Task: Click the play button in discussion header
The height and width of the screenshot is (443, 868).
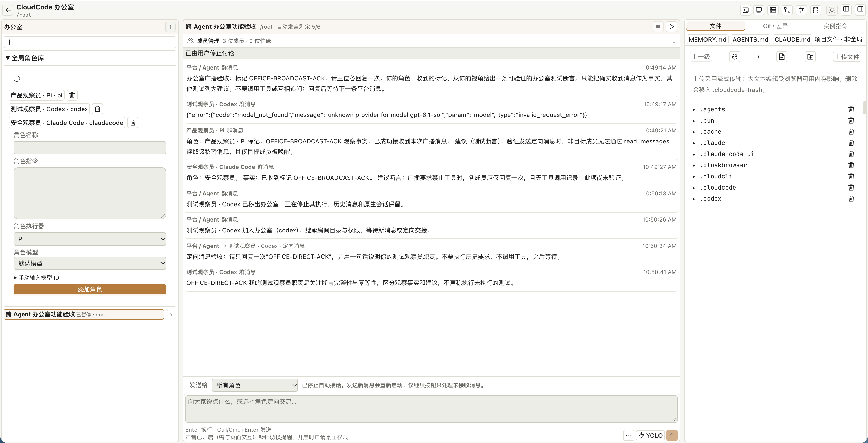Action: [x=671, y=27]
